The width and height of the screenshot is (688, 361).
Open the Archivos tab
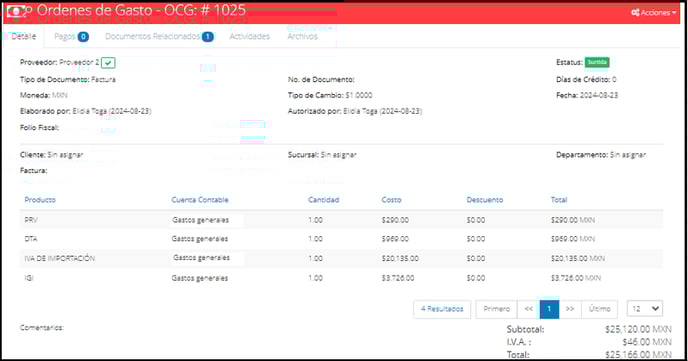pos(302,36)
